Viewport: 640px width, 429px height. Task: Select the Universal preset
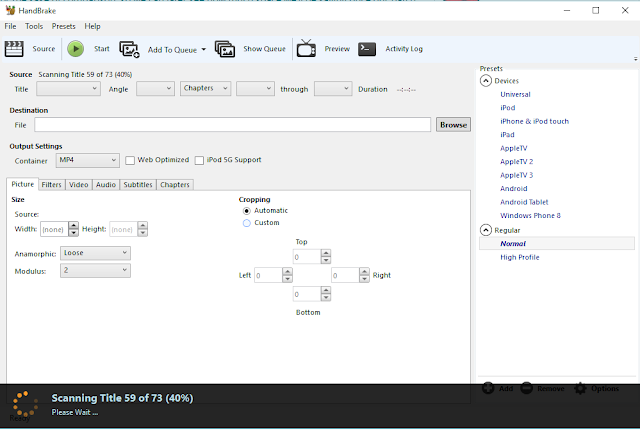point(515,94)
